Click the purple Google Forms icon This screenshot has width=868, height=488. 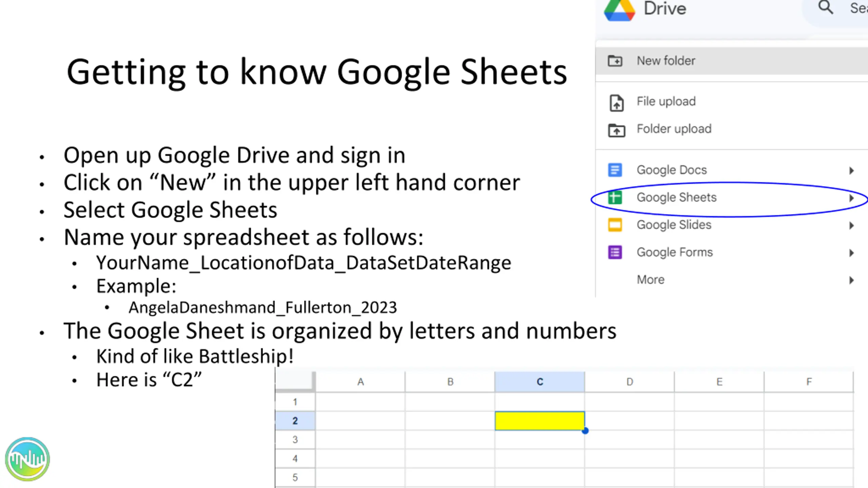(615, 252)
